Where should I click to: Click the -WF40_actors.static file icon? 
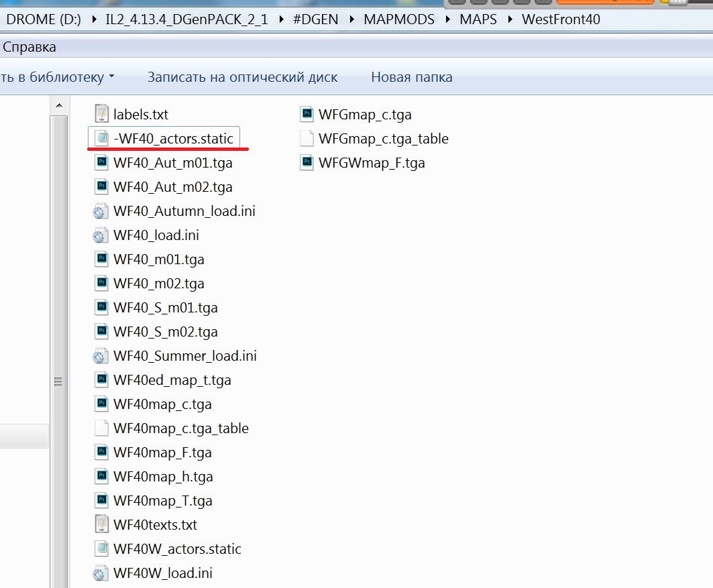pyautogui.click(x=101, y=138)
